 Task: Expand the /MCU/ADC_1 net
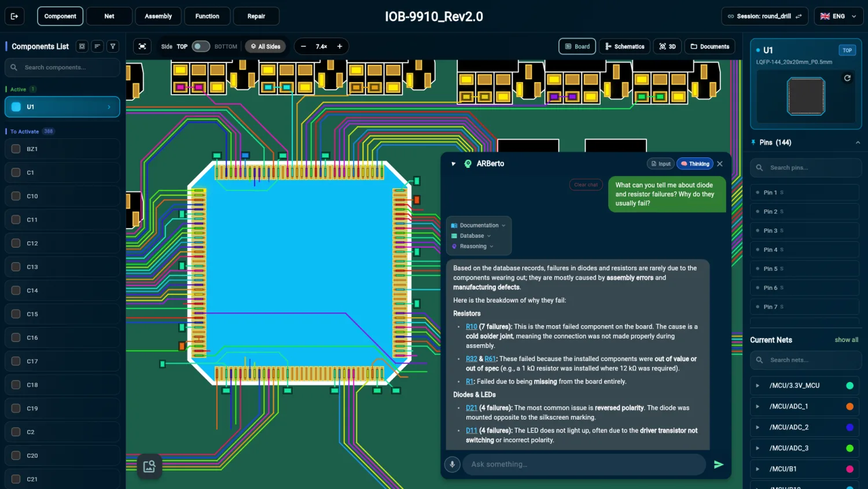click(x=757, y=406)
